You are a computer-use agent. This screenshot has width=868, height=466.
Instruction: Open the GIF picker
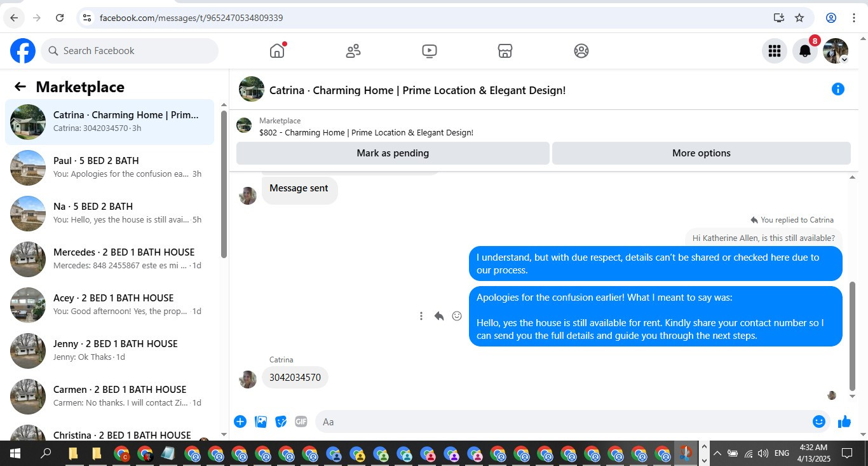301,421
